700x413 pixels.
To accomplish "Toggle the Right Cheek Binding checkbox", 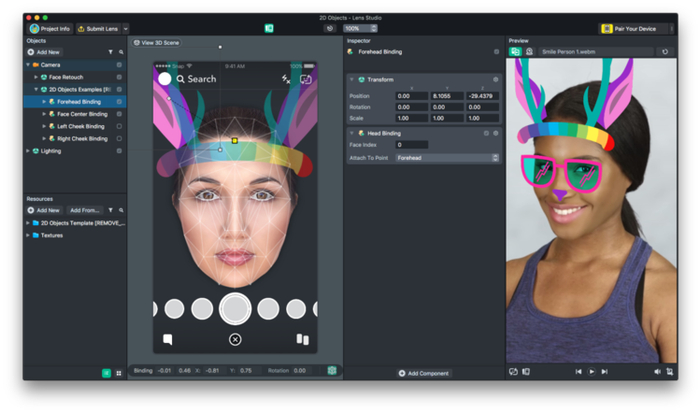I will (119, 139).
